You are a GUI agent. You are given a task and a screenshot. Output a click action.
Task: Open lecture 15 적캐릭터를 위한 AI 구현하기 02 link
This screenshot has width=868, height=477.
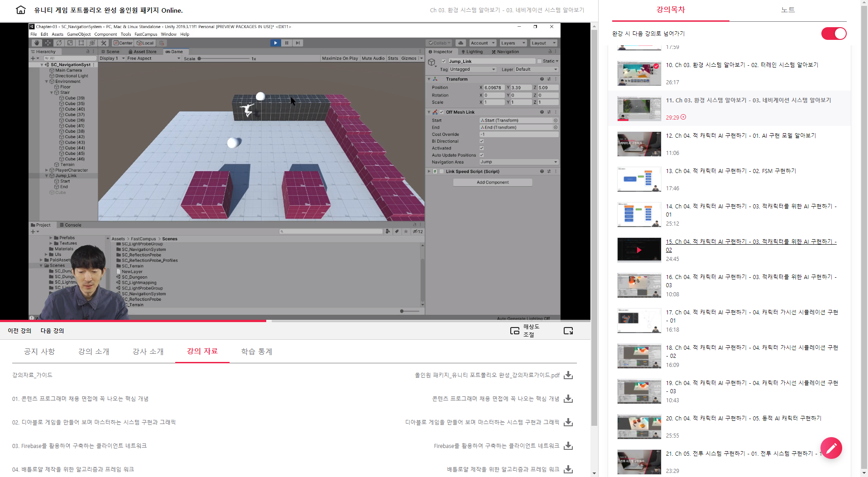tap(751, 246)
